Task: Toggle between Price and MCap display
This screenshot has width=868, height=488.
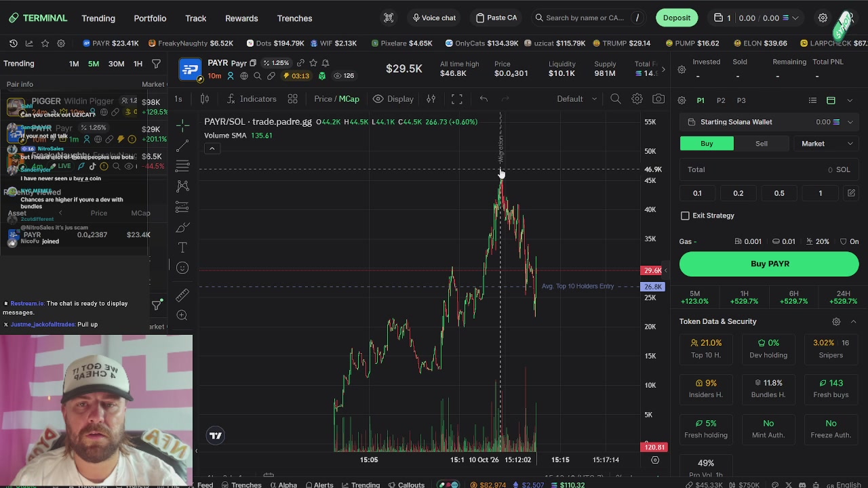Action: click(336, 99)
